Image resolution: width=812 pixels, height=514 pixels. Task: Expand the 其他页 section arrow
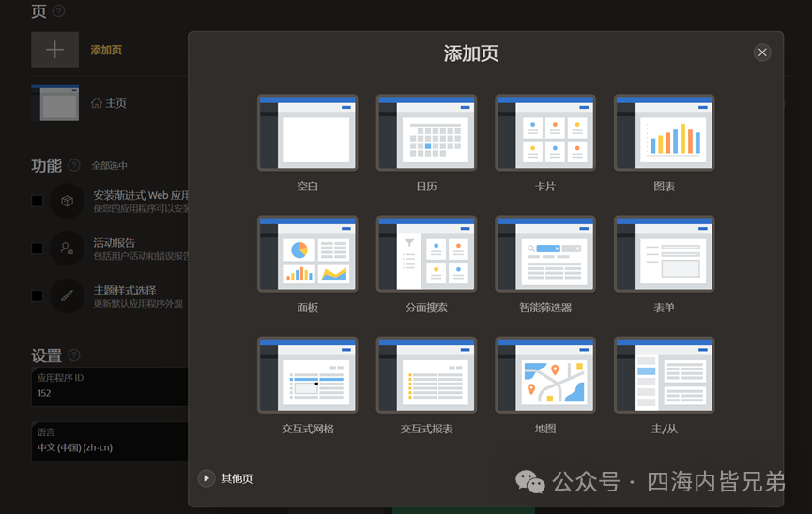[x=207, y=478]
